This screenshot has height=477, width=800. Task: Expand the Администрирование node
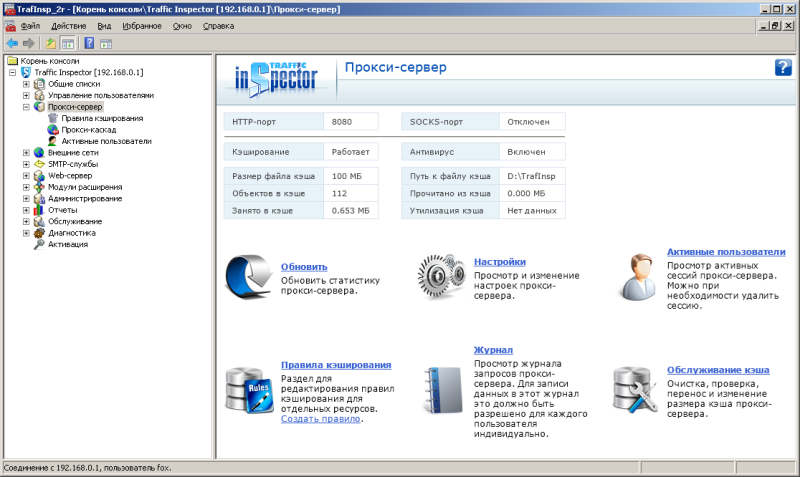point(26,198)
